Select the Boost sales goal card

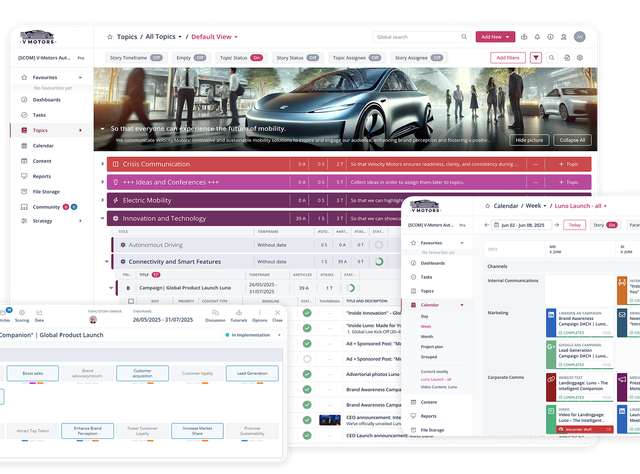pos(33,373)
